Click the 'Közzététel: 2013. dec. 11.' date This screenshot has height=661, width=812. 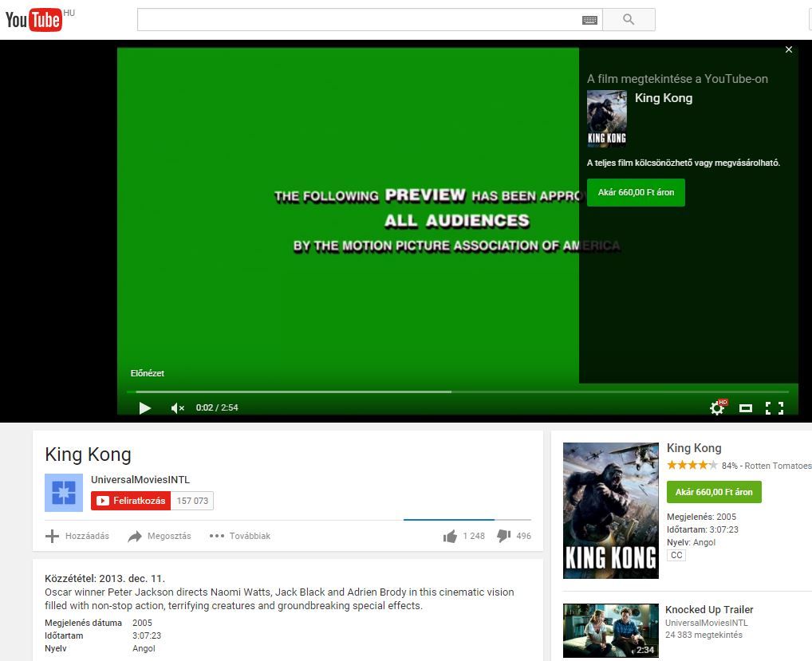click(x=105, y=579)
